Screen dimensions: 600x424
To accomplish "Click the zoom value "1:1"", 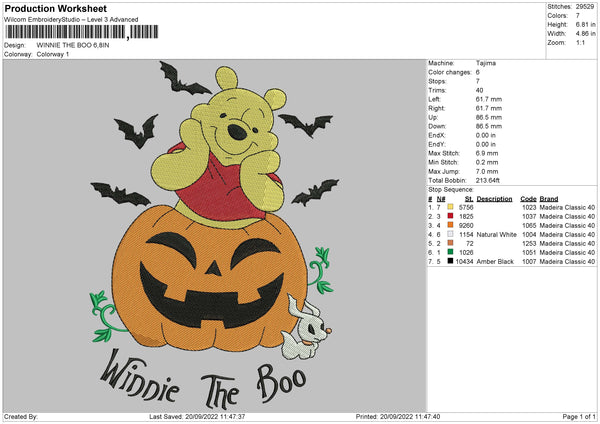I will tap(580, 42).
